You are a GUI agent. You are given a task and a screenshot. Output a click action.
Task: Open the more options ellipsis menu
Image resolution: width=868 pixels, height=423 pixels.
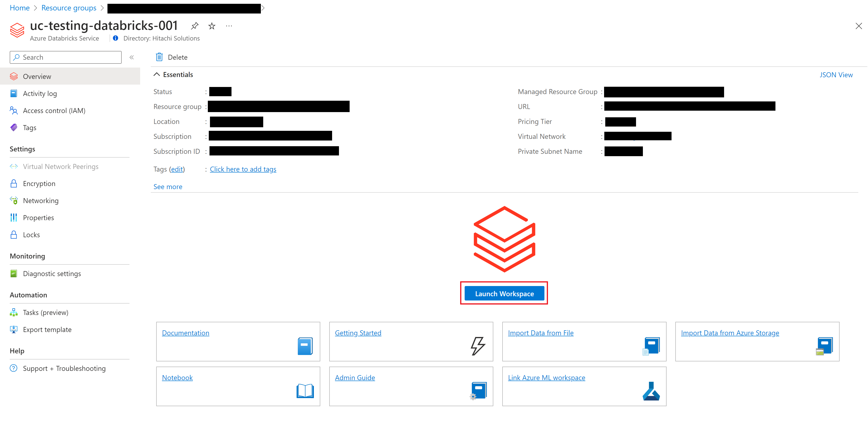click(229, 26)
